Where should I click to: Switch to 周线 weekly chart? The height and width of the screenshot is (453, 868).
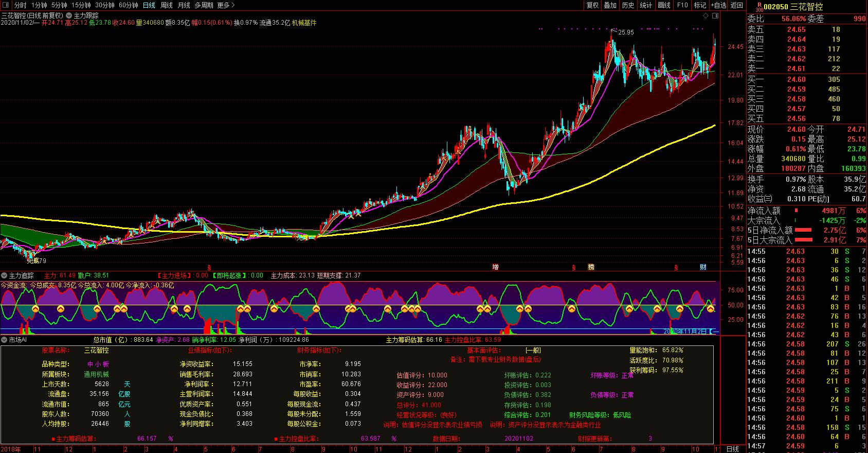click(x=167, y=5)
